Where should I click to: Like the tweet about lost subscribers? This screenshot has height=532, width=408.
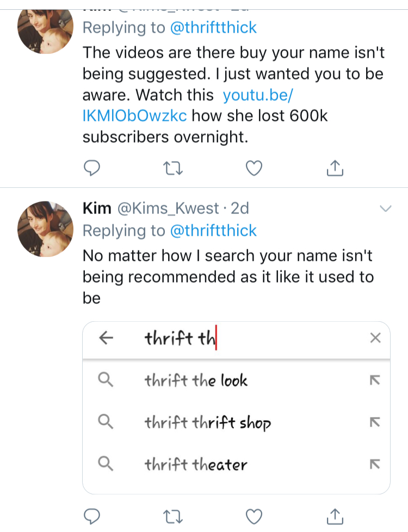coord(254,169)
